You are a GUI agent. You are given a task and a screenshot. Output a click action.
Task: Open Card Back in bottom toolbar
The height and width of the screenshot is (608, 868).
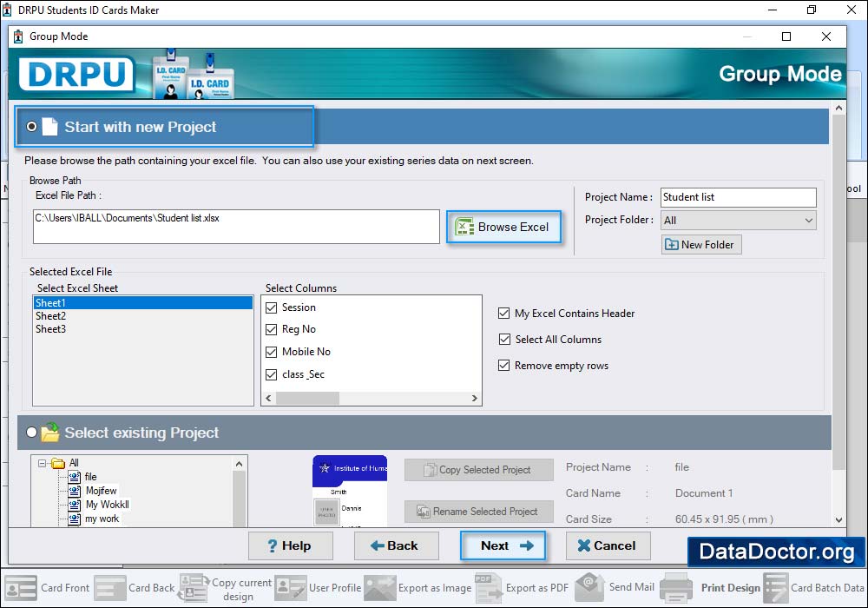coord(135,588)
